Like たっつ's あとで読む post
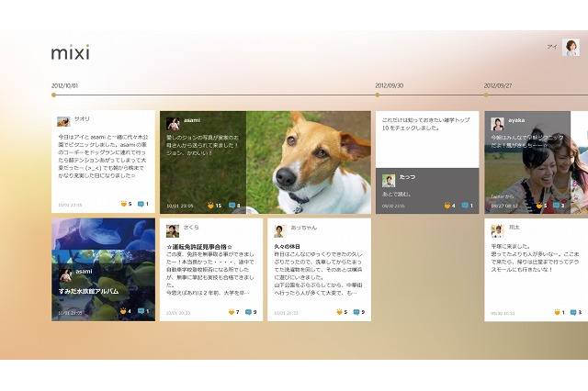Viewport: 588px width, 391px height. point(449,206)
